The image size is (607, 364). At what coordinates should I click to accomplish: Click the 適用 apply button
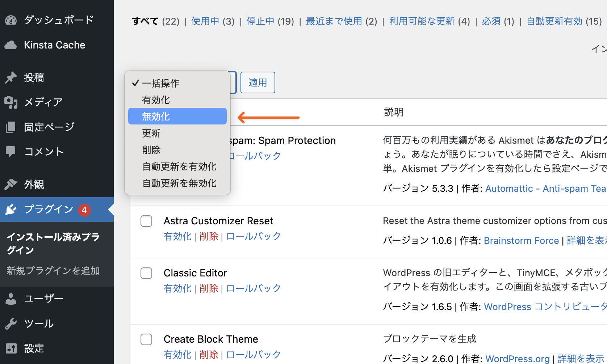pyautogui.click(x=258, y=82)
